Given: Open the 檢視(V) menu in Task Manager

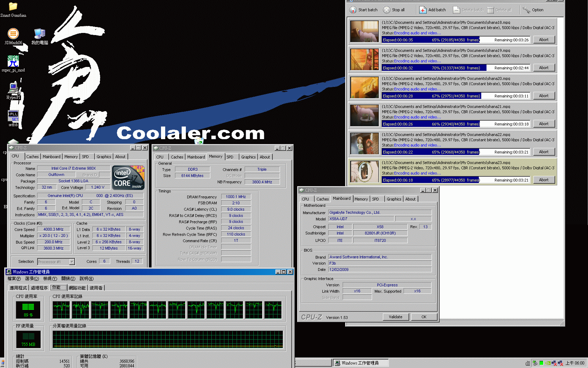Looking at the screenshot, I should (50, 279).
